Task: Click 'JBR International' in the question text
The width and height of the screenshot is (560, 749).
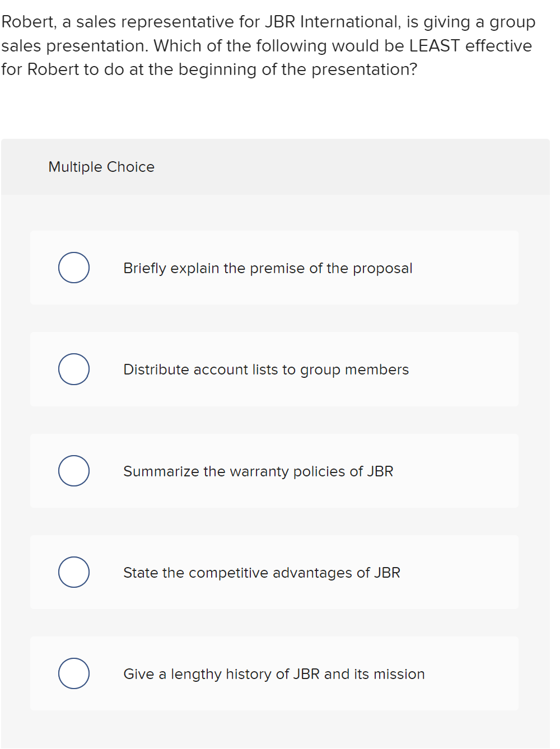Action: click(333, 22)
